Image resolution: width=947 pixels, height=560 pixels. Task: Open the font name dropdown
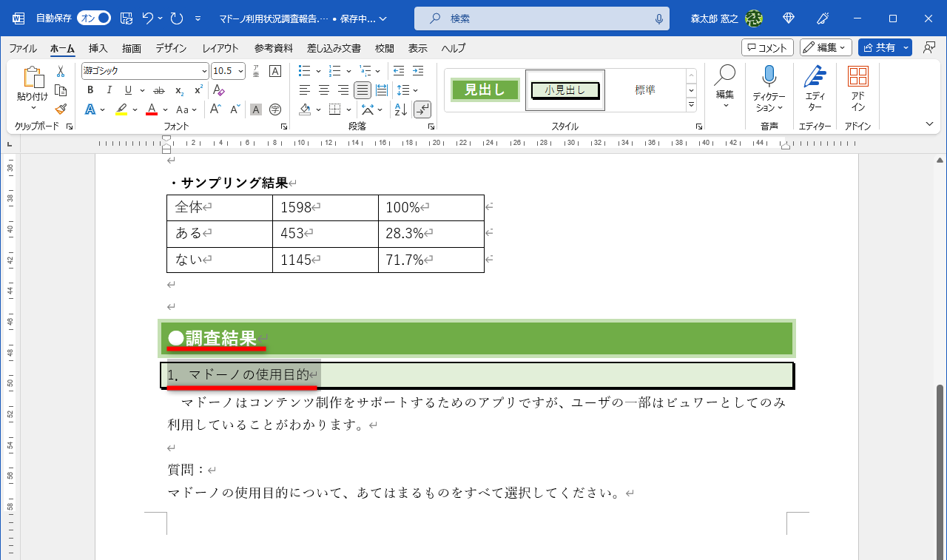205,70
